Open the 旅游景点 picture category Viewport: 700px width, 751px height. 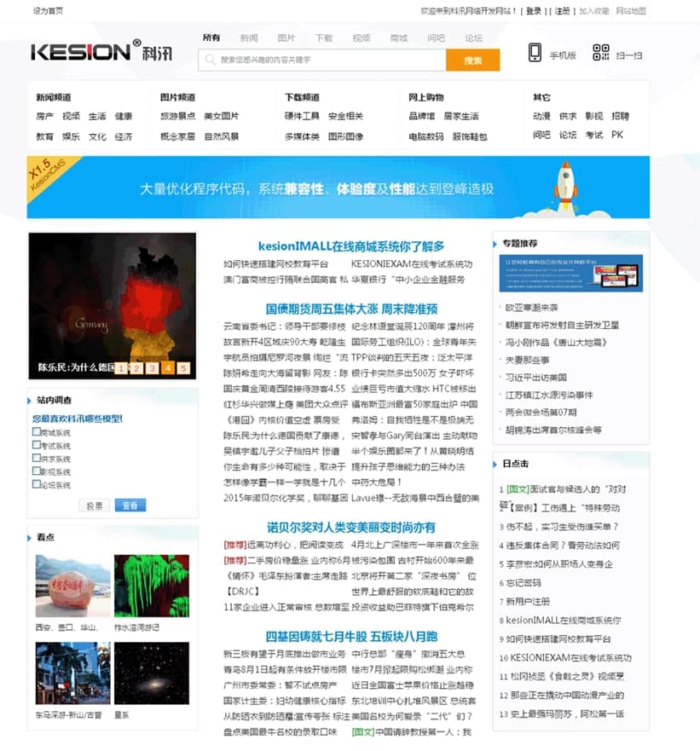[x=177, y=116]
